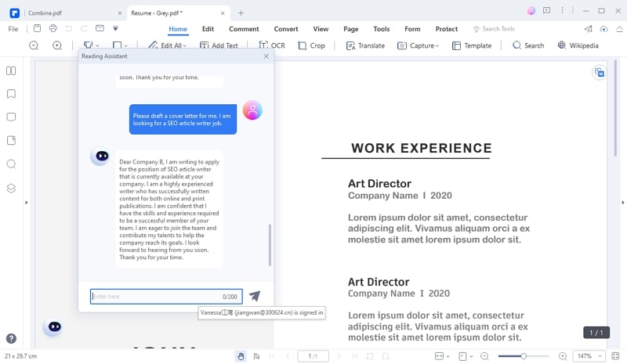Click the redo arrow icon
Viewport: 627px width, 364px height.
click(x=84, y=28)
